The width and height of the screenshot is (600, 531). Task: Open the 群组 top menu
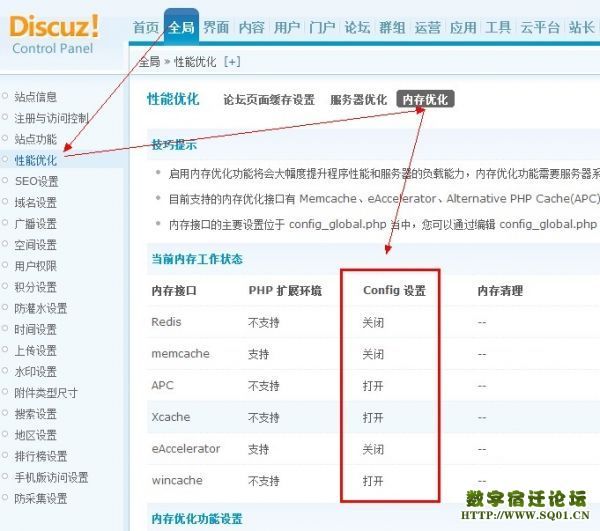pos(393,28)
